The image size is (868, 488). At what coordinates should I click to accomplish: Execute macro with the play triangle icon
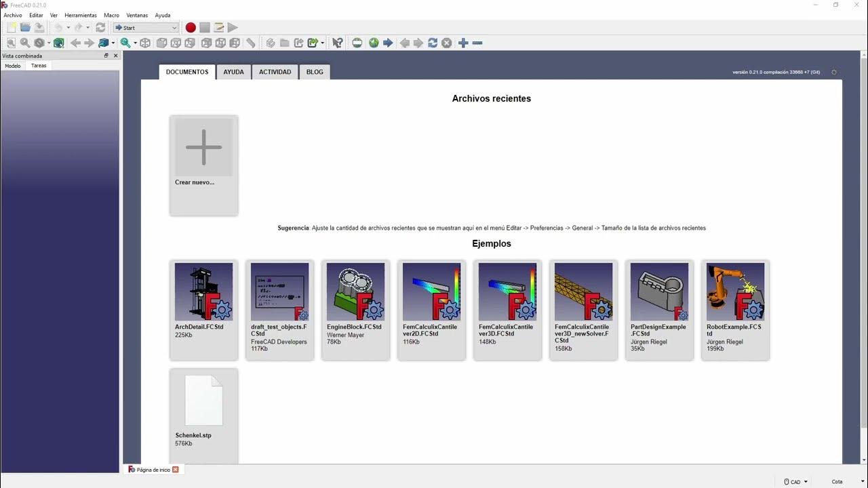pyautogui.click(x=233, y=28)
